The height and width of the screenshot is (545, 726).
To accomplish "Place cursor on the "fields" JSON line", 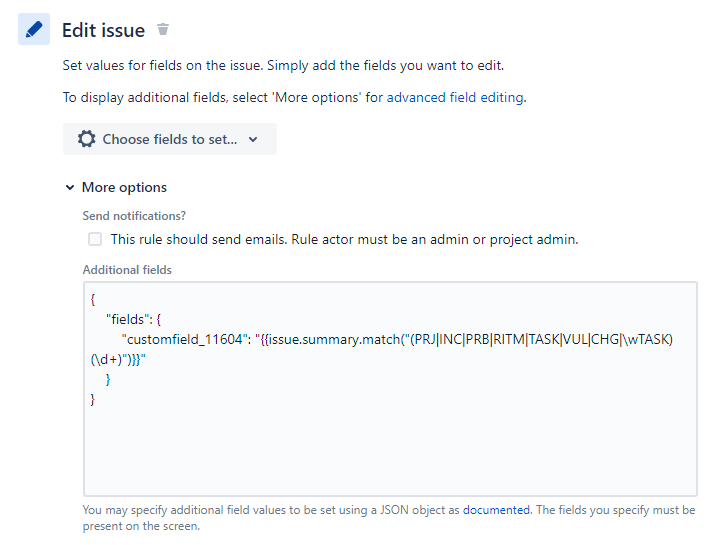I will [x=140, y=319].
